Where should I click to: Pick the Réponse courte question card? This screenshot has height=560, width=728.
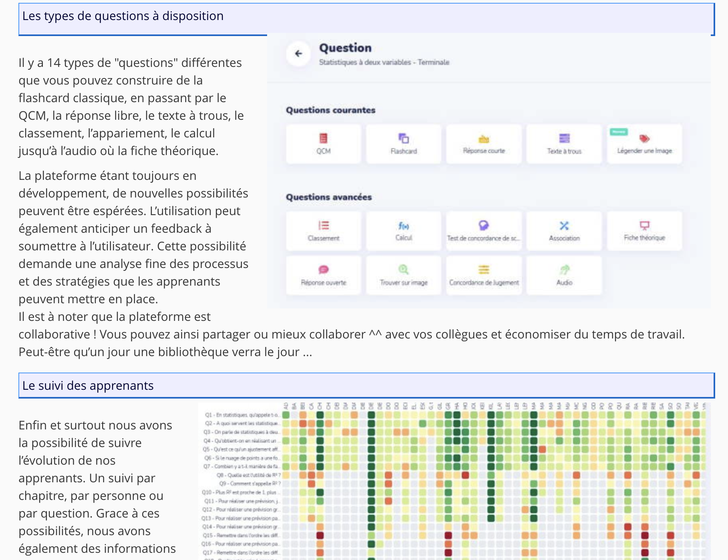(x=484, y=143)
